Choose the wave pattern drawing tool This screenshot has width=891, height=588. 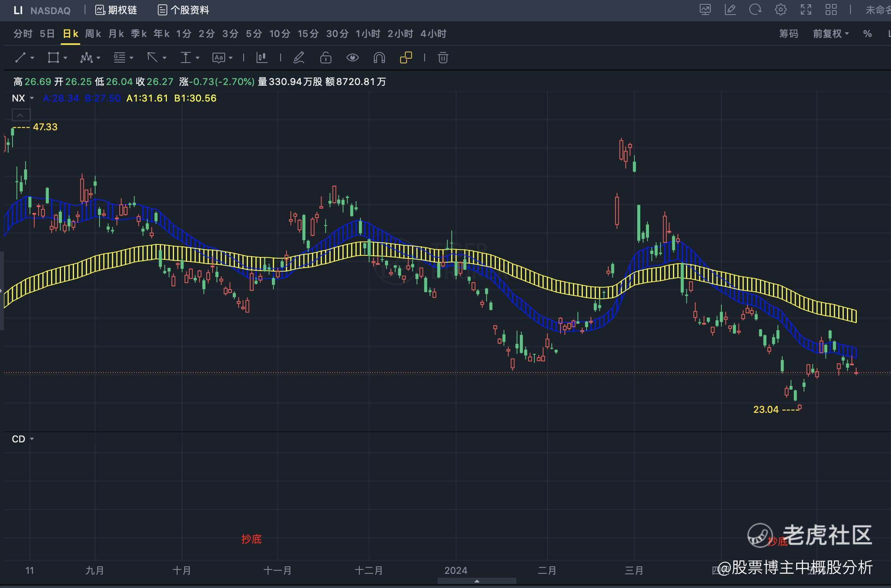point(86,58)
